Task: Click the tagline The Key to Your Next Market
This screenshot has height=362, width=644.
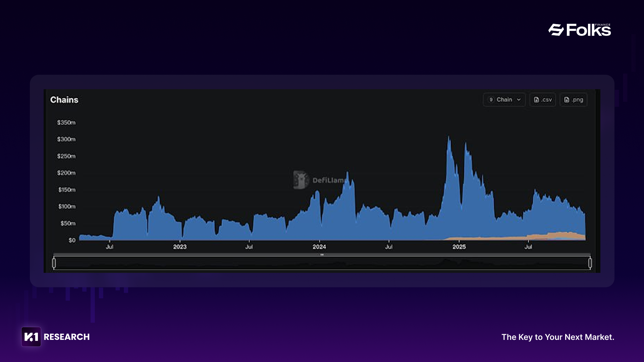Action: 557,337
